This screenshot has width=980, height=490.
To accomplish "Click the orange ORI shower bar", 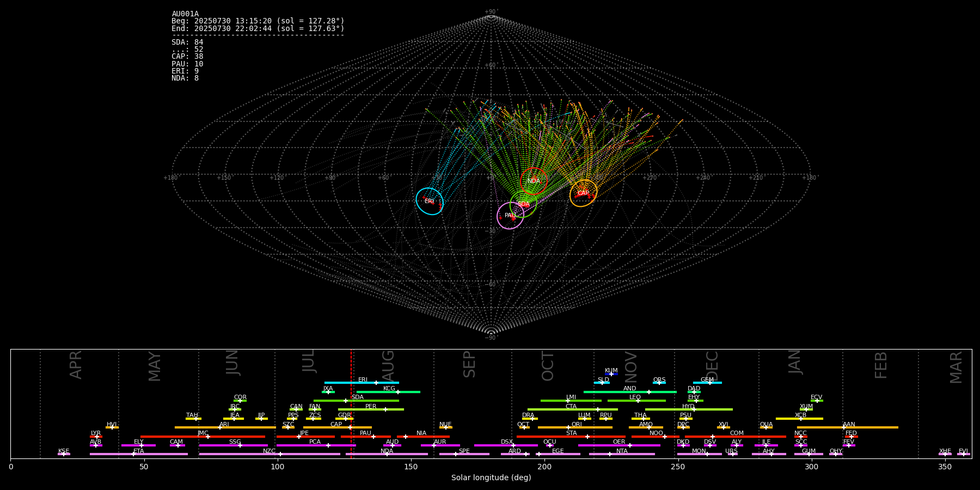I will pyautogui.click(x=575, y=427).
